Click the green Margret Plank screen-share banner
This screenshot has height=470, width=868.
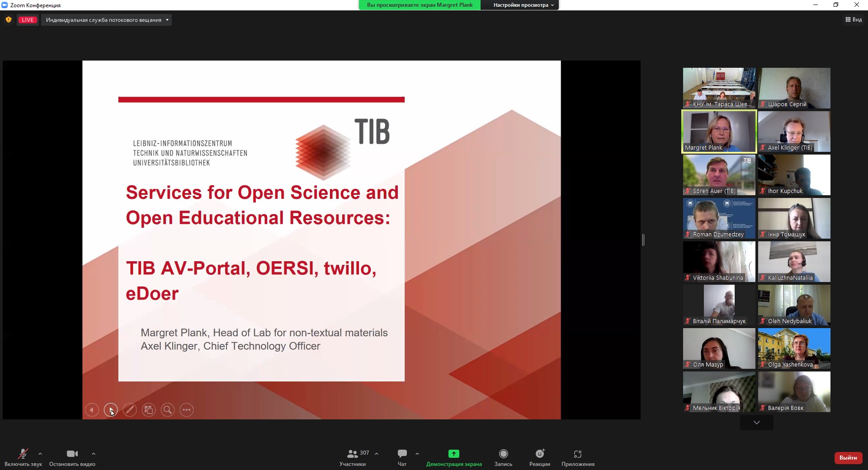point(420,5)
